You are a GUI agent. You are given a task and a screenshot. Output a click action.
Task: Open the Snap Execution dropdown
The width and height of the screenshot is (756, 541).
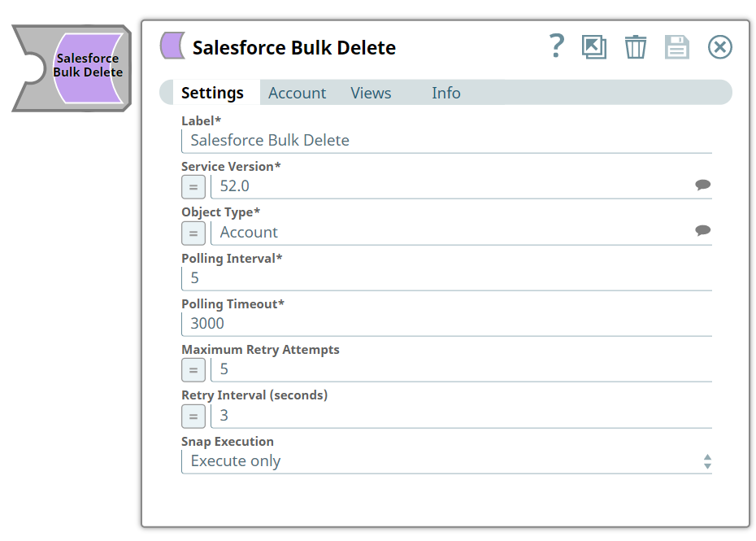(446, 461)
